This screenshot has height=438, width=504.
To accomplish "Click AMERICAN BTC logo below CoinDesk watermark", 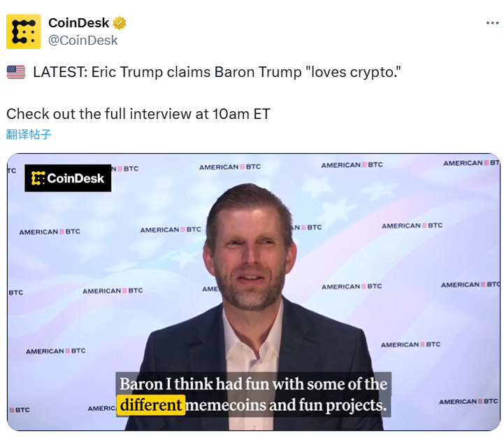I will click(49, 232).
